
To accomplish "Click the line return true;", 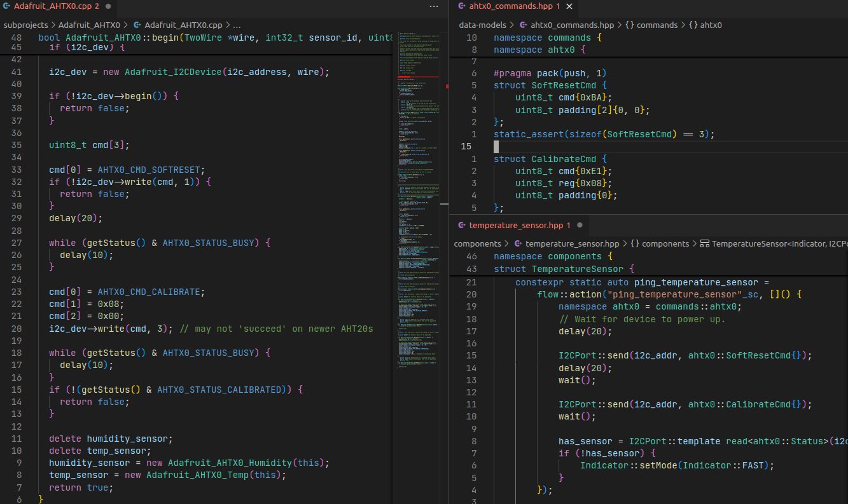I will 81,487.
